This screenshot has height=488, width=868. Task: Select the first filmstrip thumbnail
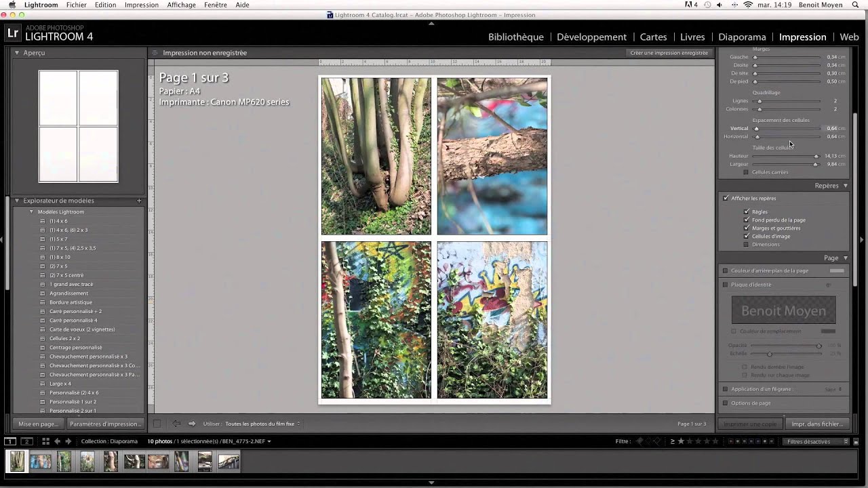tap(17, 461)
